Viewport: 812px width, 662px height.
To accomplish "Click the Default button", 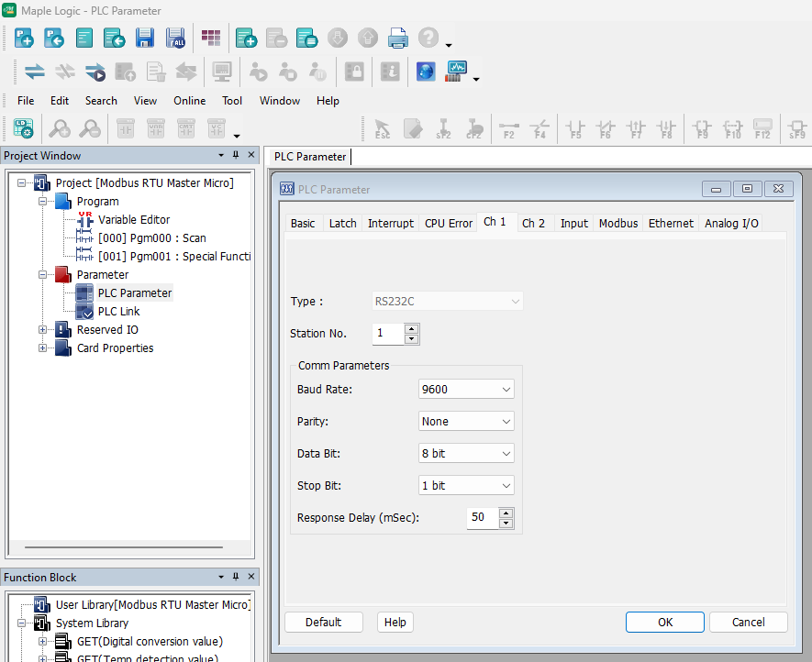I will click(x=324, y=623).
